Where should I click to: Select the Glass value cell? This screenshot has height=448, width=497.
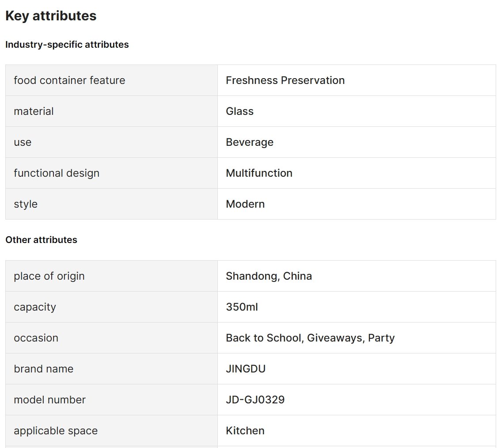tap(357, 111)
